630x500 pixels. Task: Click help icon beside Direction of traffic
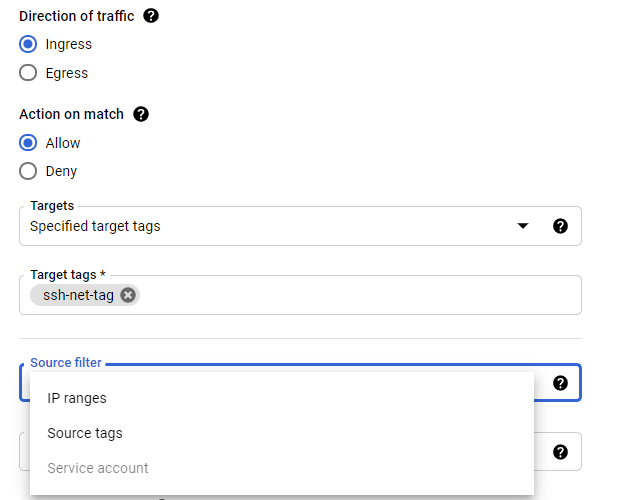click(151, 16)
